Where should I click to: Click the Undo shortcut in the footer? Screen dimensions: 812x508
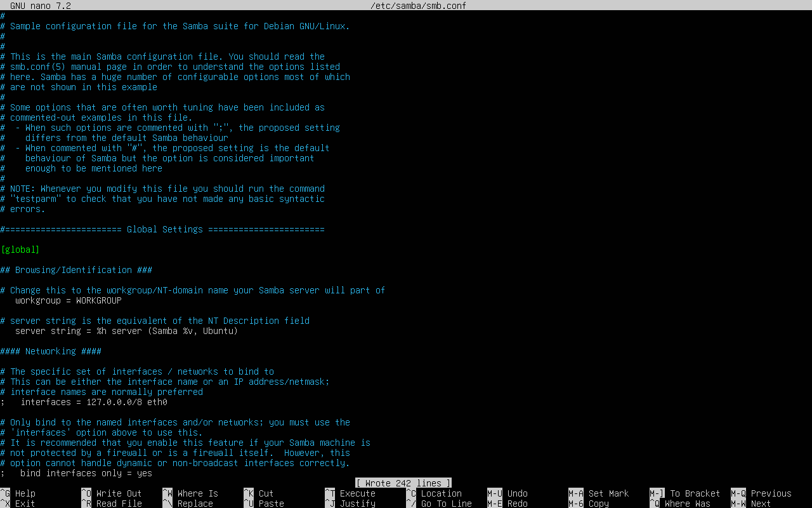click(x=518, y=493)
